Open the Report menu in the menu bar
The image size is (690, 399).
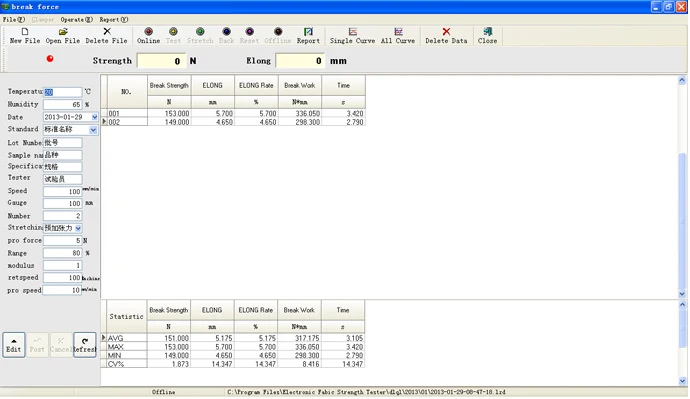point(114,19)
